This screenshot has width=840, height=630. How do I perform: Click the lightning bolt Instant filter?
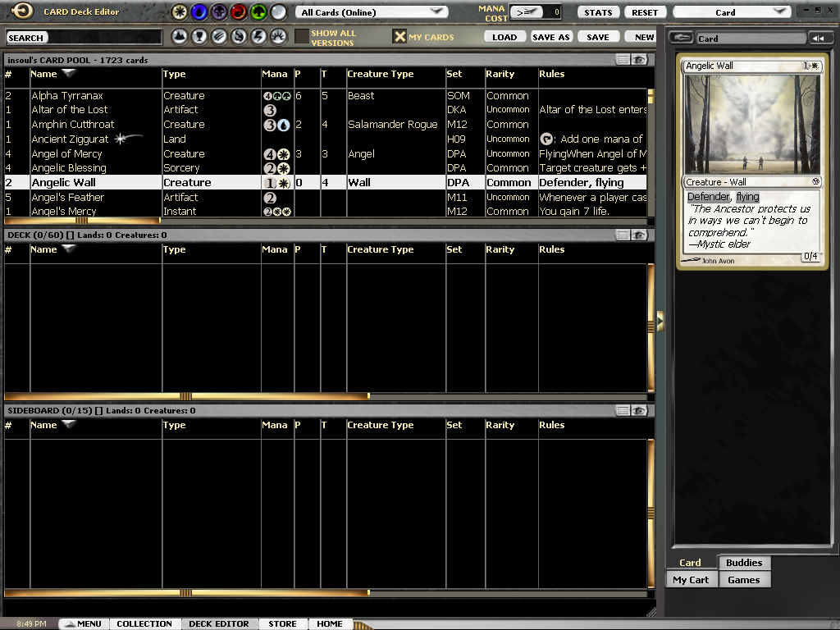coord(258,37)
